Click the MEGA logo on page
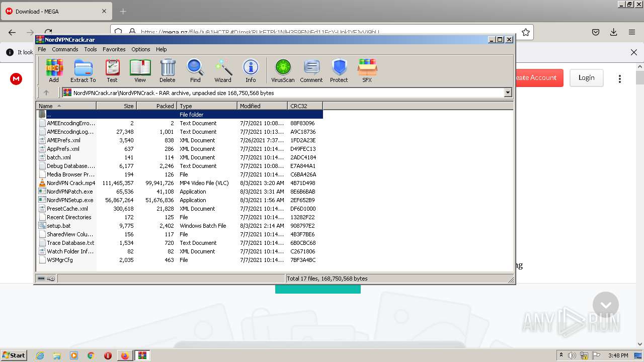The height and width of the screenshot is (362, 644). [16, 78]
